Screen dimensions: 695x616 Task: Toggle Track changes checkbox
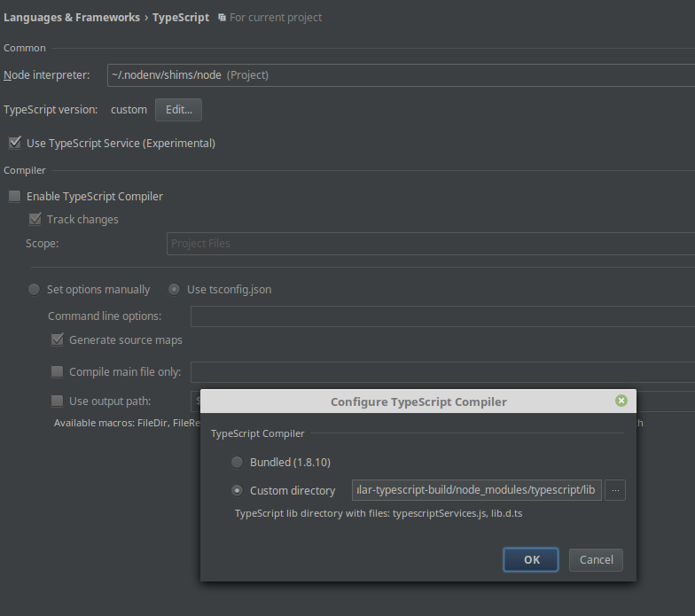coord(35,219)
